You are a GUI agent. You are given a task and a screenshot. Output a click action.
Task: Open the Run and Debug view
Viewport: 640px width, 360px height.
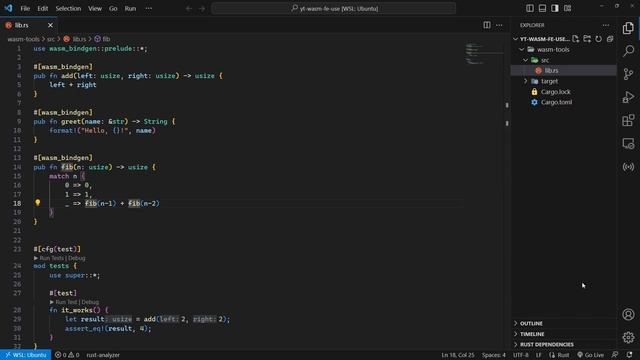[x=628, y=97]
